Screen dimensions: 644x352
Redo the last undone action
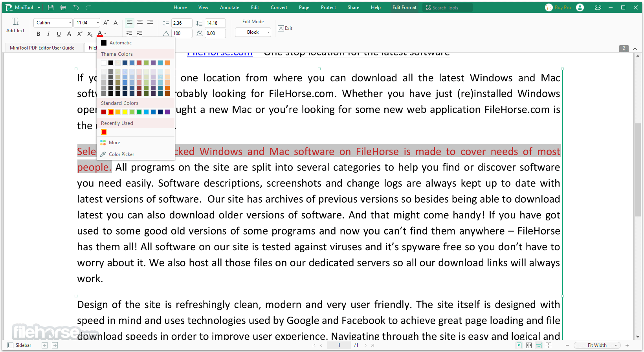(88, 7)
